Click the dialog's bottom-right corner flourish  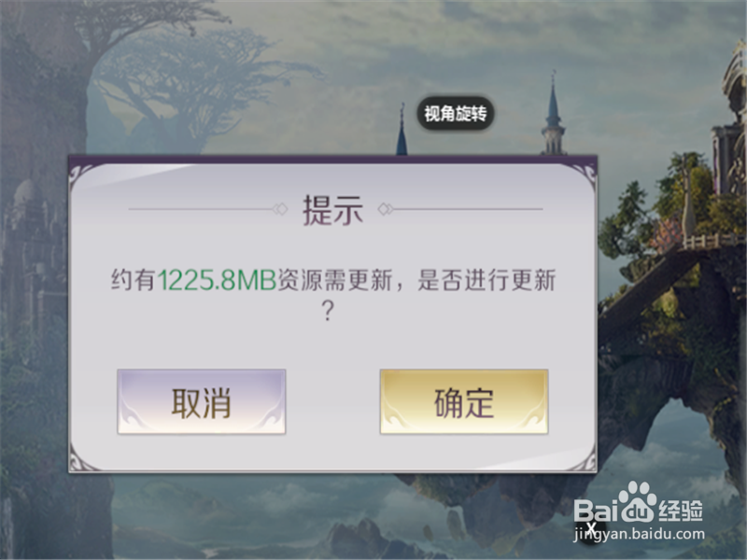coord(584,457)
